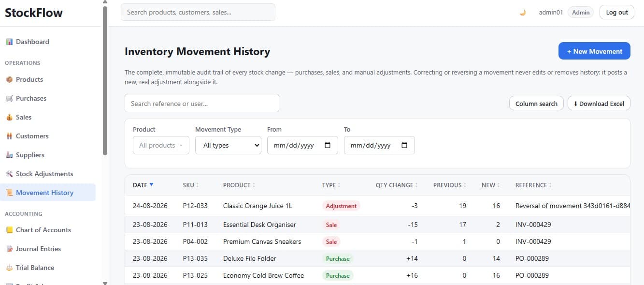Click the sidebar vertical scrollbar
Screen dimensions: 644x285
(x=105, y=80)
